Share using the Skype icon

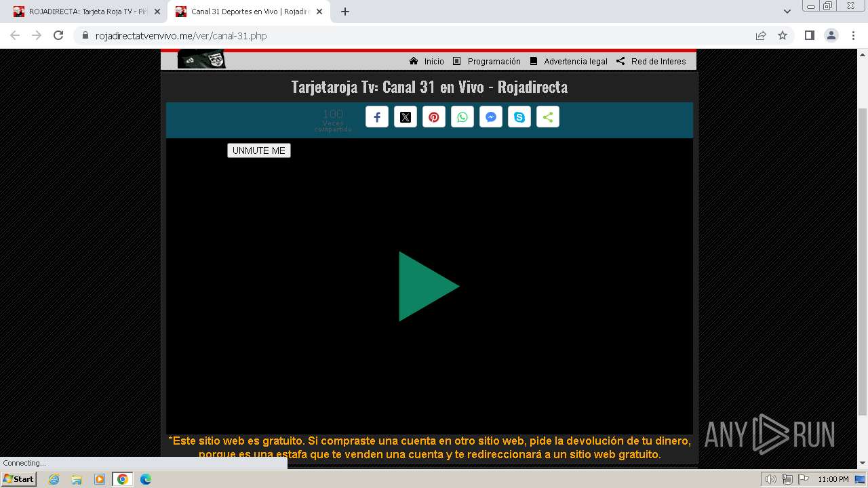(519, 117)
